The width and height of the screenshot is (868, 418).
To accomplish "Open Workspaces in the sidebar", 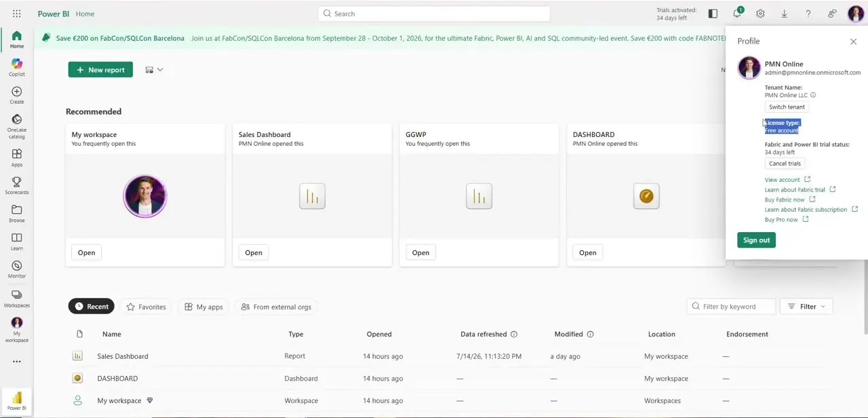I will click(16, 299).
